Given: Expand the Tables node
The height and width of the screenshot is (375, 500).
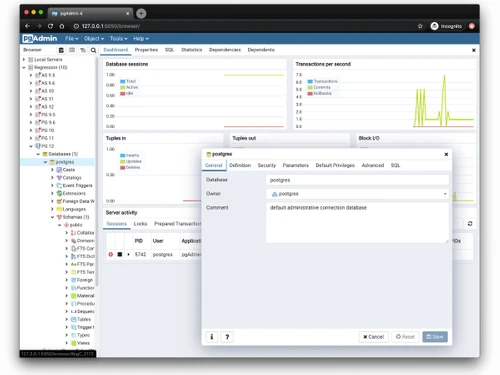Looking at the screenshot, I should pos(66,319).
